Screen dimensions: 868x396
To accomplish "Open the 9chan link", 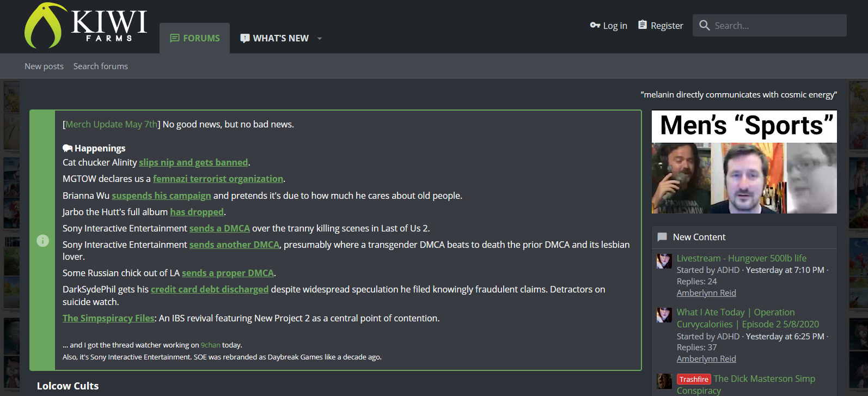I will (x=211, y=345).
